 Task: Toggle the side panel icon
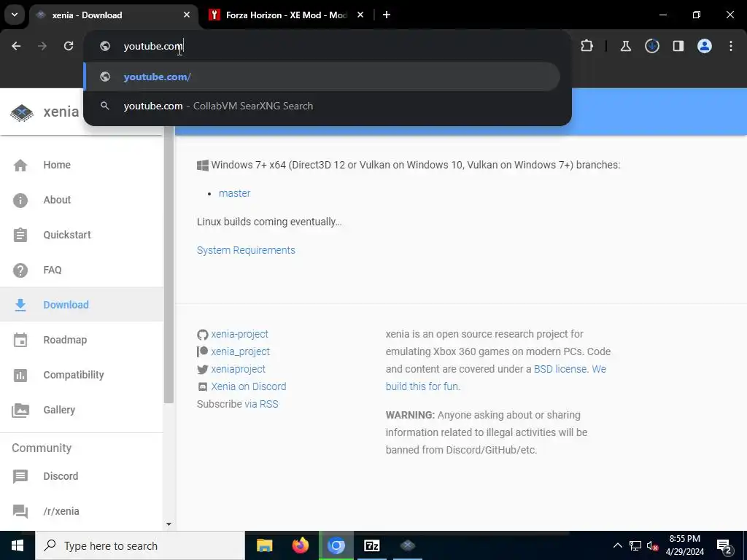678,46
